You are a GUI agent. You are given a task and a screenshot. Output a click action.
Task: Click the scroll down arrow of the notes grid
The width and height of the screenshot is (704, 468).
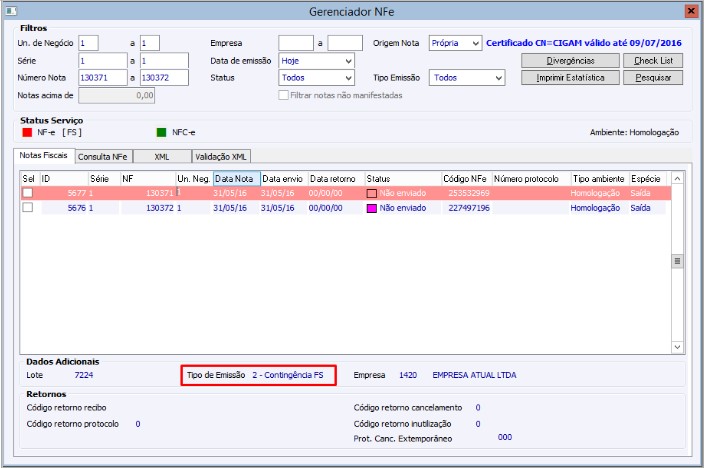(678, 347)
